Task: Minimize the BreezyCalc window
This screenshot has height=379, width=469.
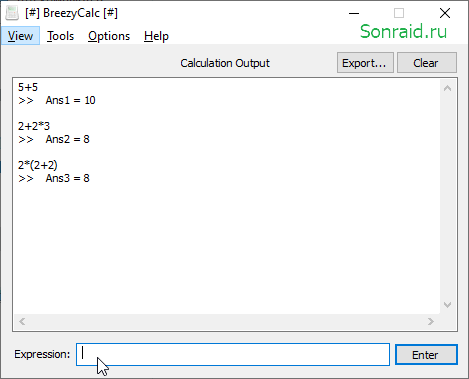Action: (354, 13)
